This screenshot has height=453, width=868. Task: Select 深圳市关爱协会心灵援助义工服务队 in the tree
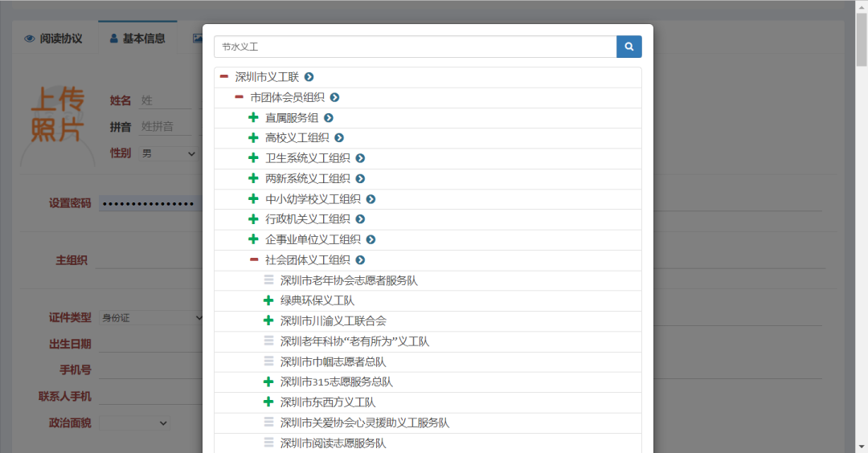[x=365, y=422]
